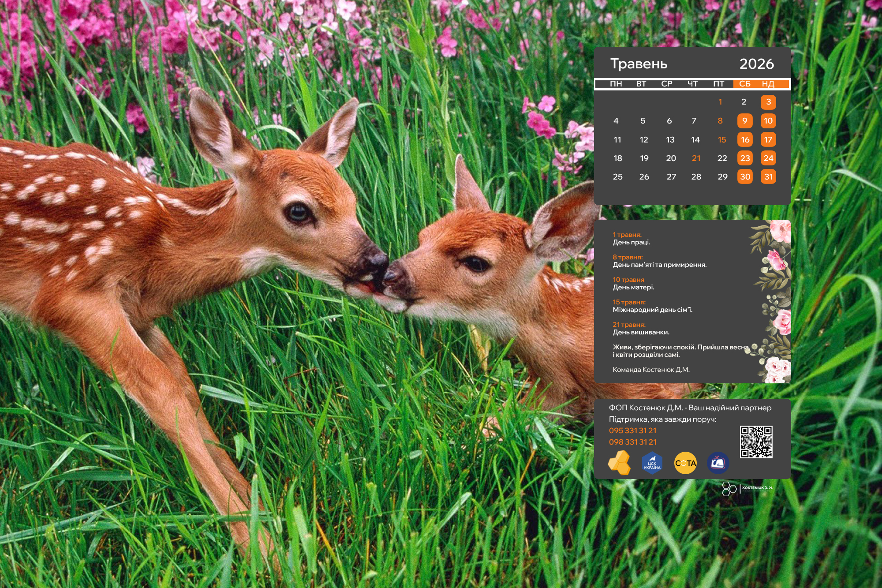Select the НД weekday column header
The height and width of the screenshot is (588, 882).
(x=768, y=84)
